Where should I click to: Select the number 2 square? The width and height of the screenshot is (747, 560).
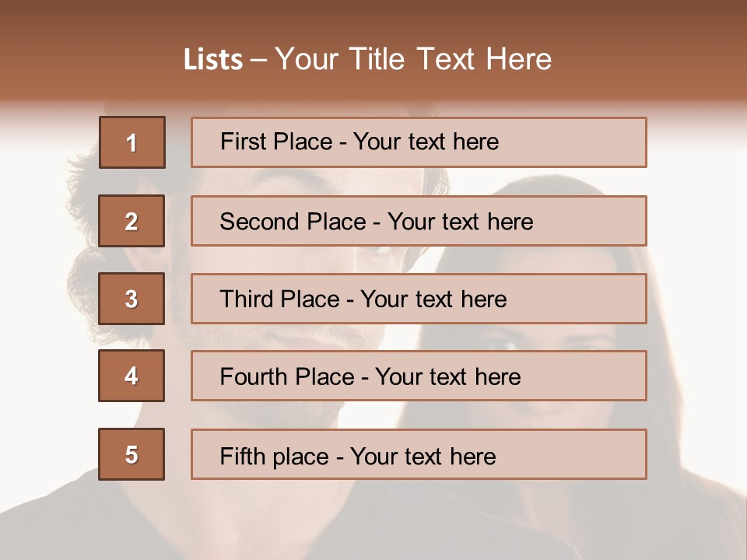pos(132,221)
